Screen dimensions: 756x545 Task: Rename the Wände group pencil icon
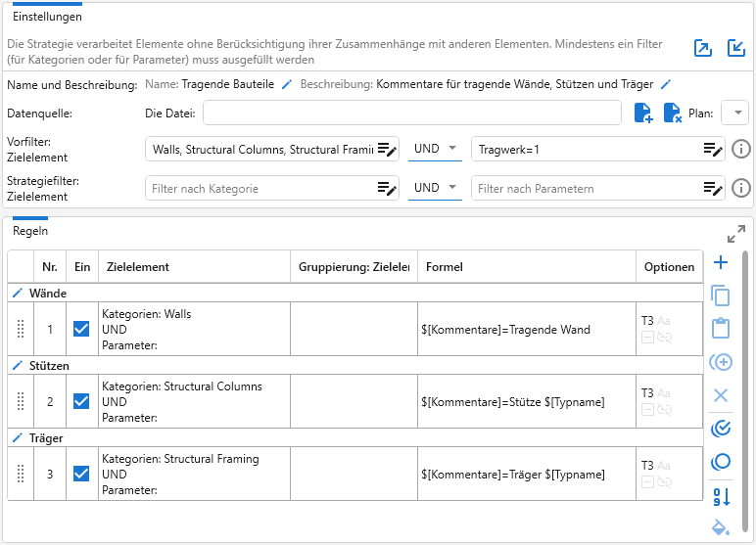click(x=18, y=293)
